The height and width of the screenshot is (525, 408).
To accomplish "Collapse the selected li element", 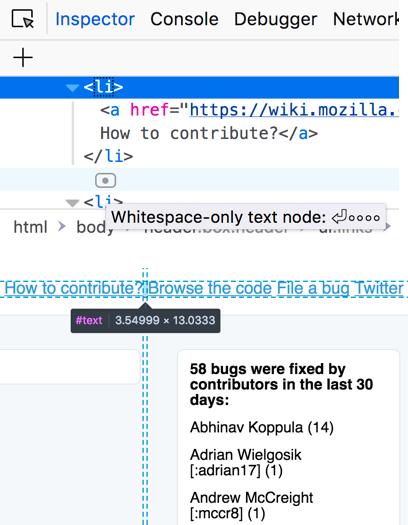I will [x=72, y=88].
